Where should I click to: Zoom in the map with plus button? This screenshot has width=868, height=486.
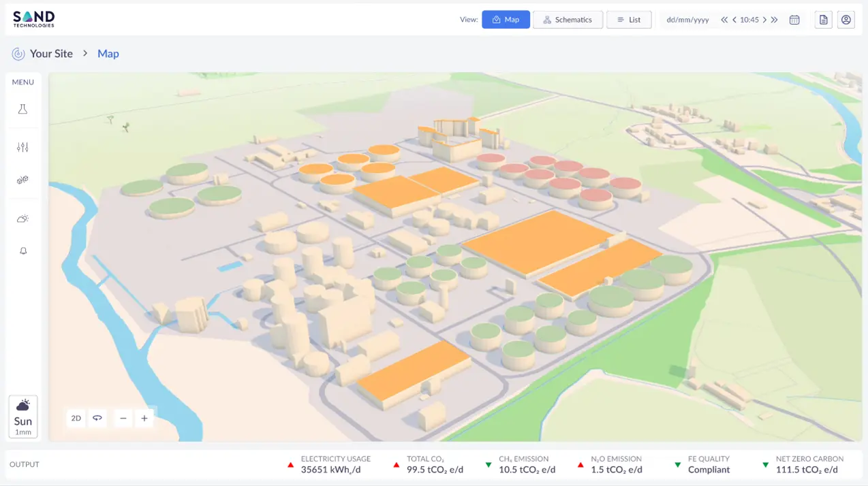click(144, 419)
